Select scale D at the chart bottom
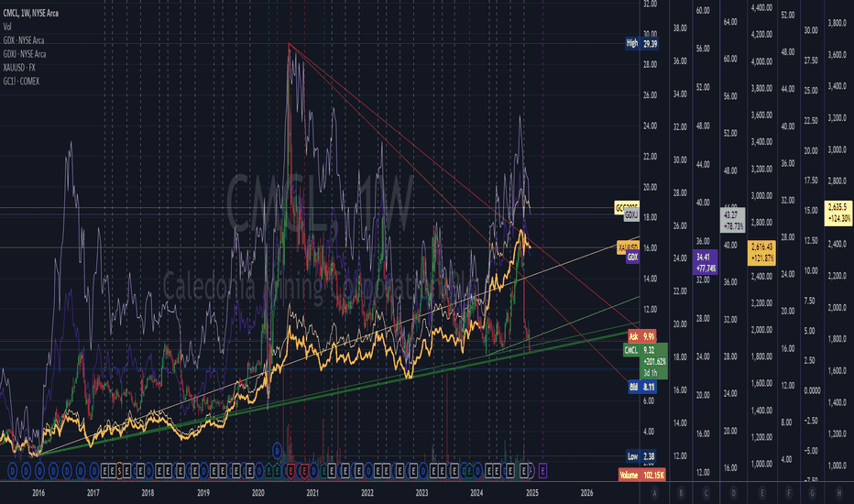 [733, 493]
